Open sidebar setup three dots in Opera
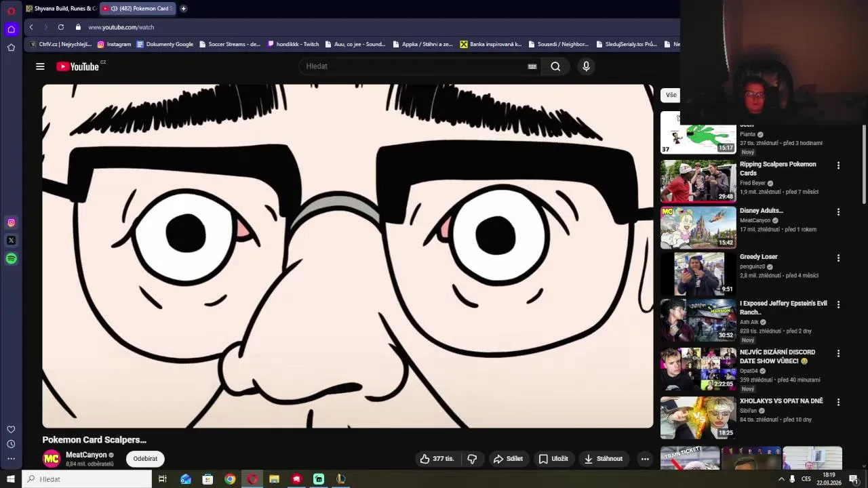 pos(11,459)
